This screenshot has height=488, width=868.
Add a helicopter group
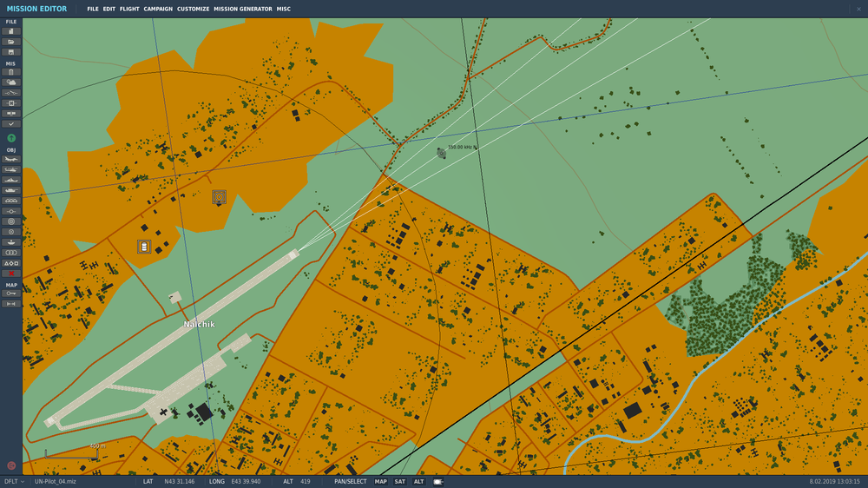11,169
